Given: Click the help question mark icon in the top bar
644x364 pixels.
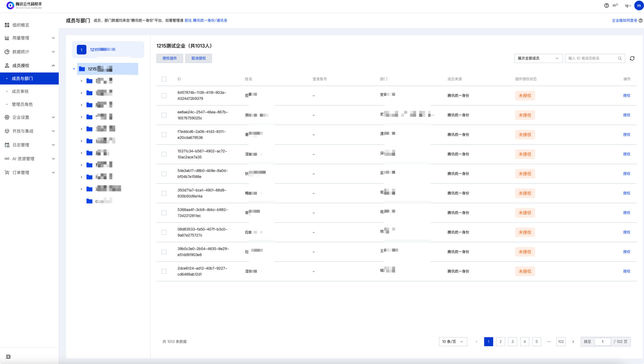Looking at the screenshot, I should pyautogui.click(x=606, y=5).
